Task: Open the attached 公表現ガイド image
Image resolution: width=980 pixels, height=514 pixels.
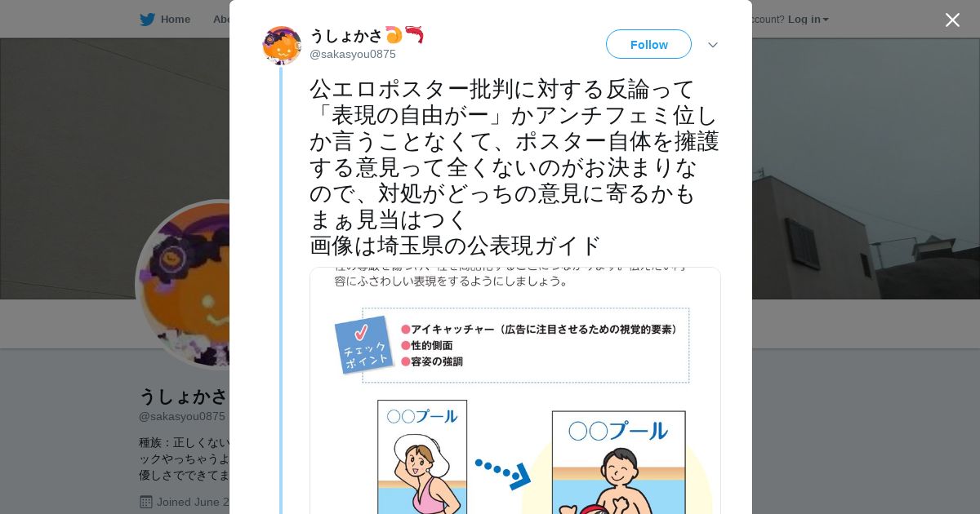Action: 514,391
